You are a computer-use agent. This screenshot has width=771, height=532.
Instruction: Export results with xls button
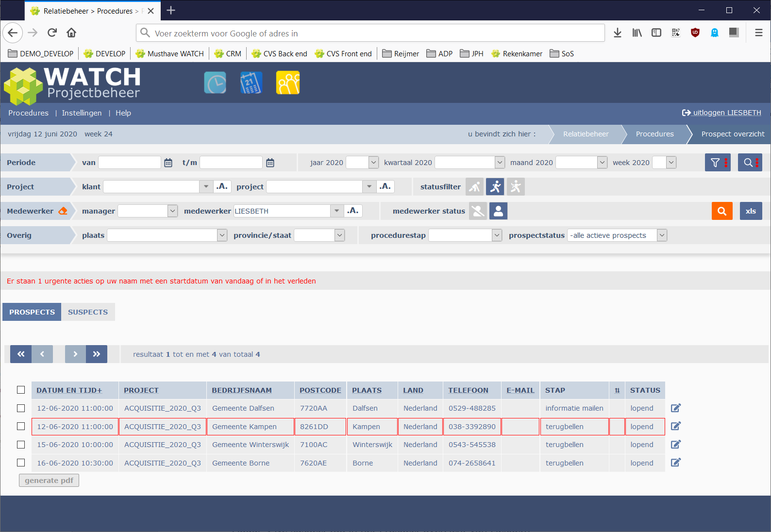(x=751, y=211)
